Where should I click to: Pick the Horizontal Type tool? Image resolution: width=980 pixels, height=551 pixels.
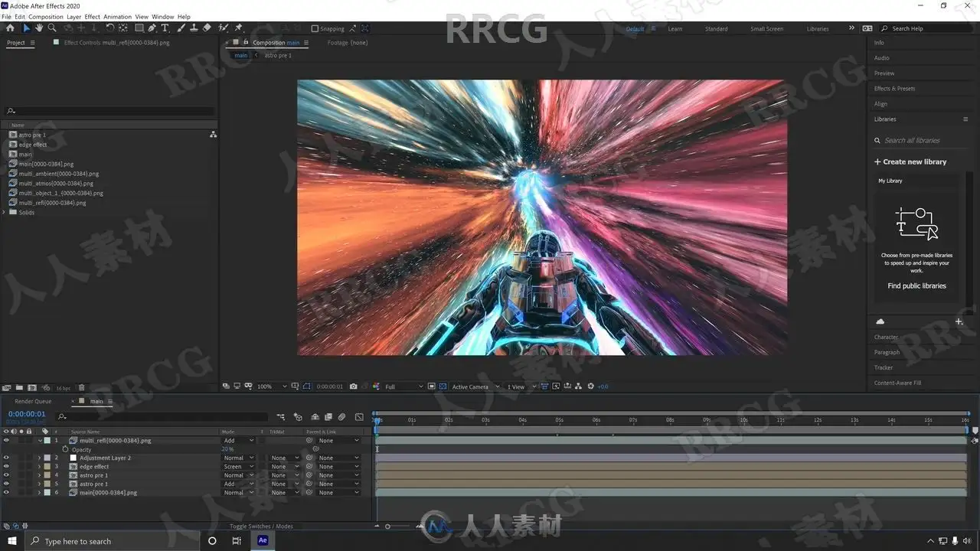[x=165, y=28]
